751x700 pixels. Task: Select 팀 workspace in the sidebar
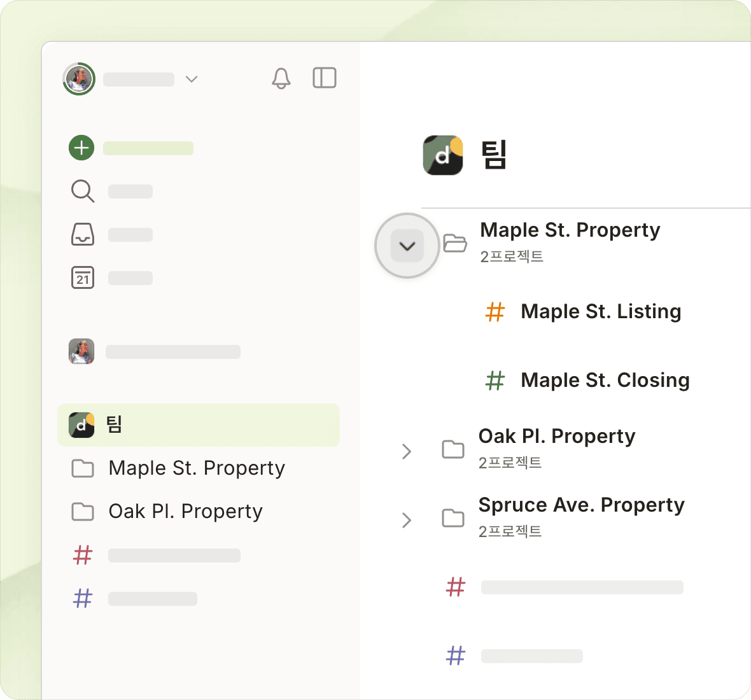(198, 424)
